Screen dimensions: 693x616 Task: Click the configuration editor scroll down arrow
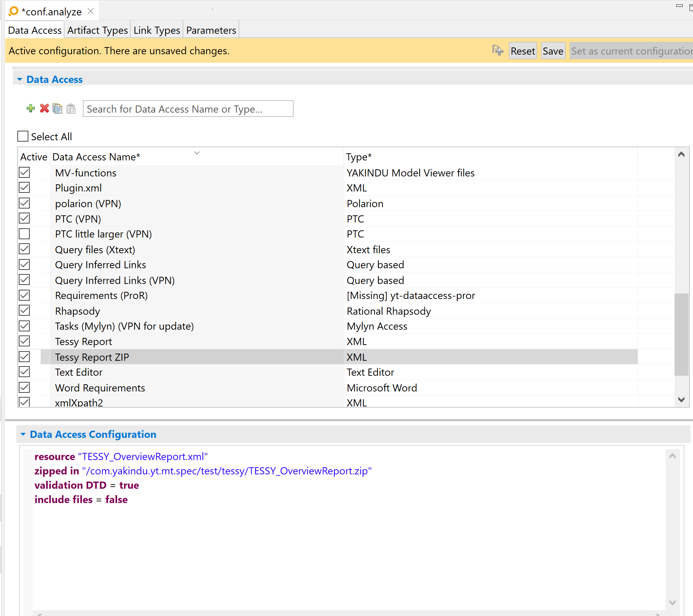point(673,603)
